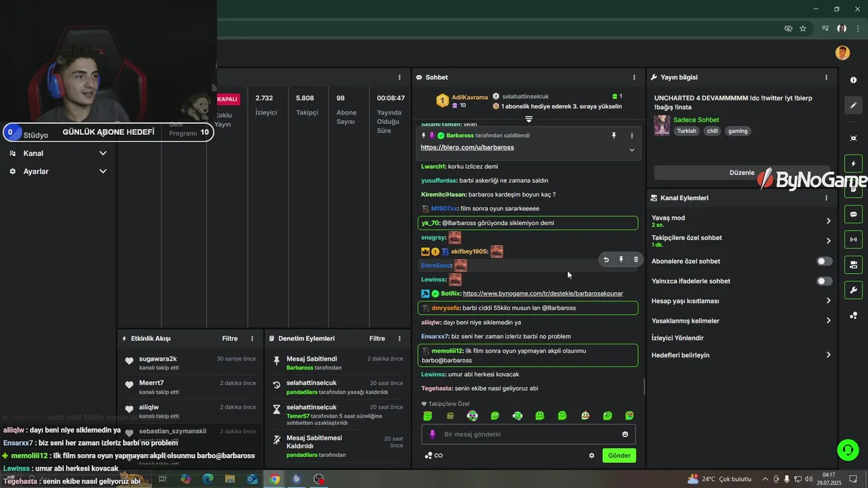Open the bynogame.com destekle link from BotRix
Screen dimensions: 868x488
543,293
